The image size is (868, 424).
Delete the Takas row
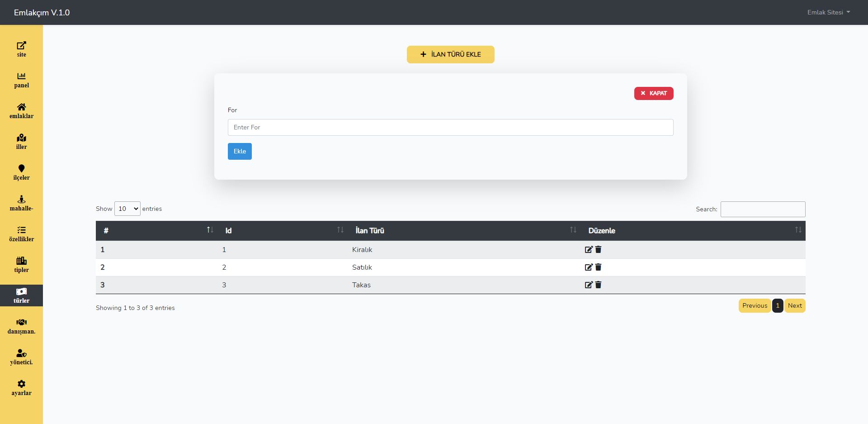(x=598, y=285)
